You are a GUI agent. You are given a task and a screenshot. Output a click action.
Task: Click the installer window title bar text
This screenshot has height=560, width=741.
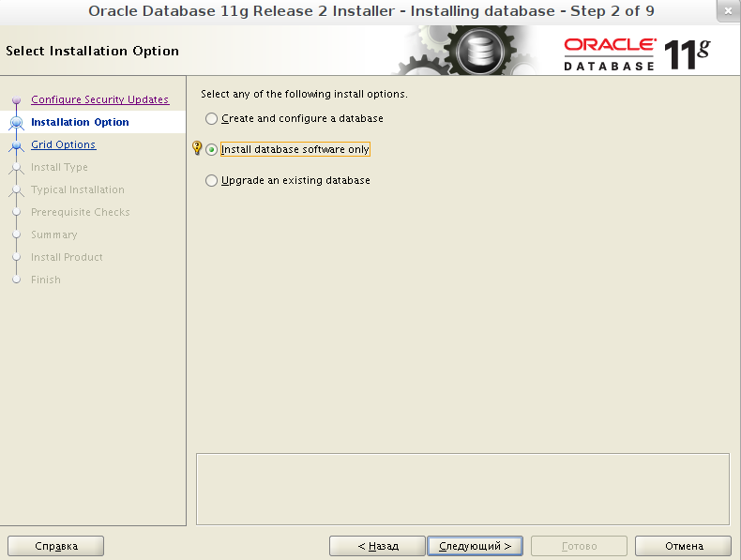coord(371,11)
